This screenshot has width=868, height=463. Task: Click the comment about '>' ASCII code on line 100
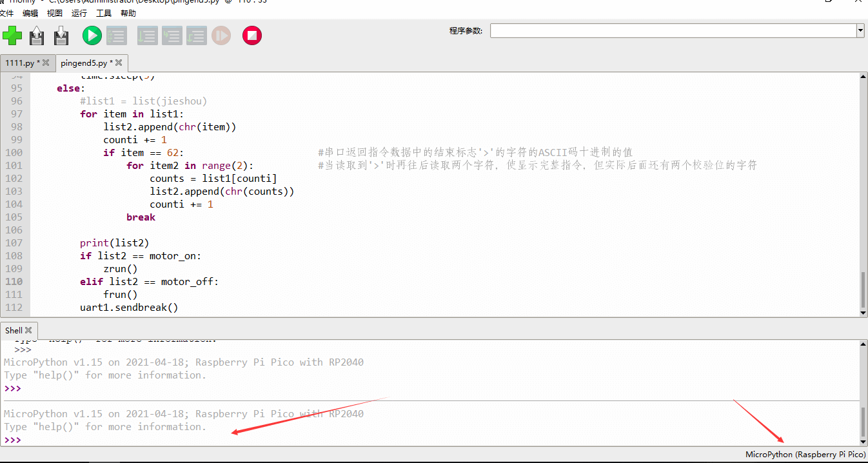coord(475,152)
